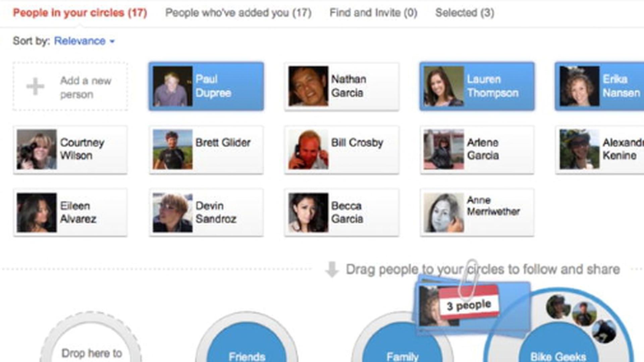644x362 pixels.
Task: Click Anne Merriwether's profile photo
Action: pos(444,213)
